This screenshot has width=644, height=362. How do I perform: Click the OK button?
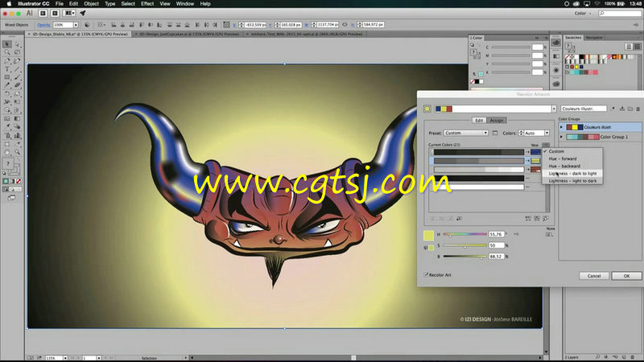pyautogui.click(x=626, y=276)
